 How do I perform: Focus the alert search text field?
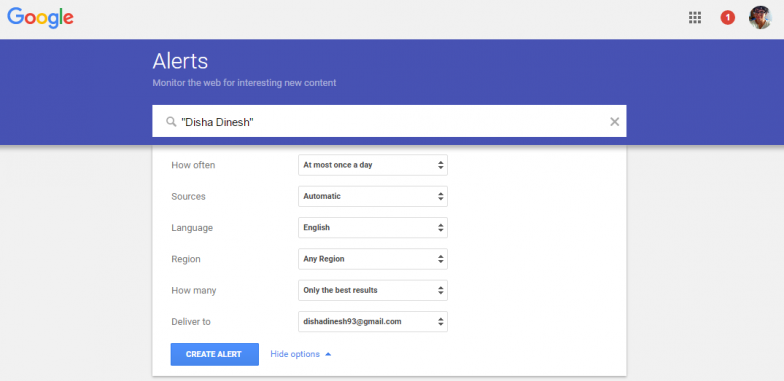pos(389,121)
